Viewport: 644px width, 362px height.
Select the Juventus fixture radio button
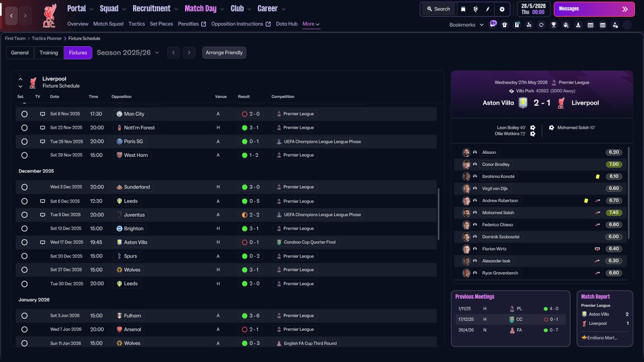pos(24,215)
